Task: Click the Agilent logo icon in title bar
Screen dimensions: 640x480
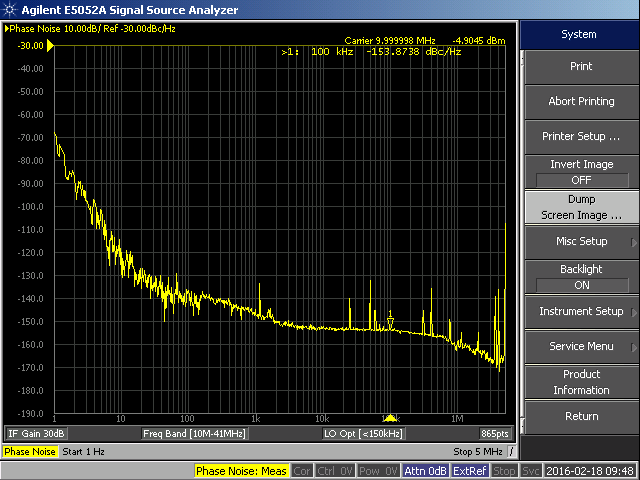Action: (9, 9)
